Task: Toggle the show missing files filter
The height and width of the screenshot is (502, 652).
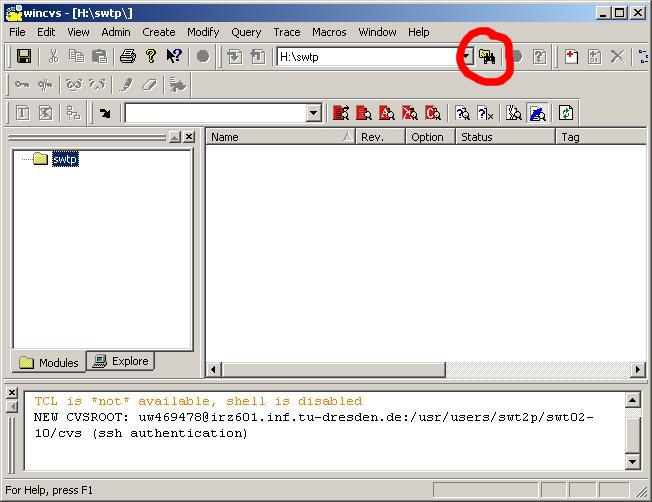Action: [514, 113]
